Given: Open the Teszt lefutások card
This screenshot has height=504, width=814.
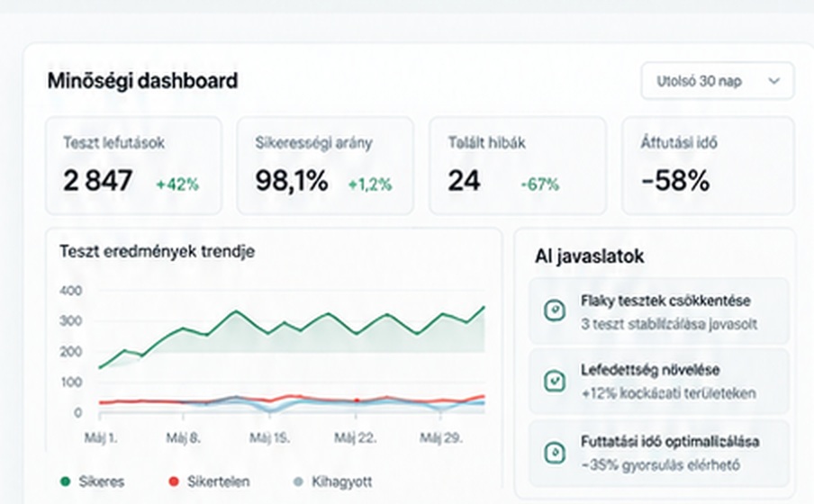Looking at the screenshot, I should [133, 166].
